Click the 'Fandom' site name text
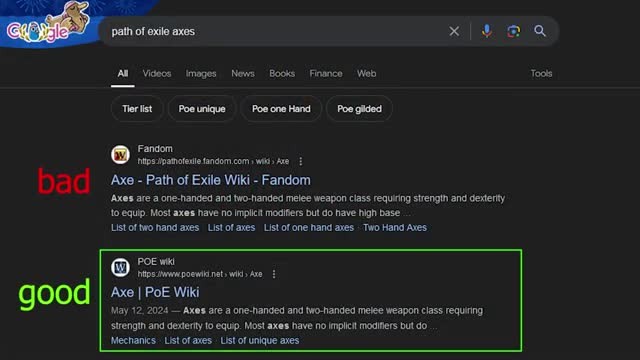The height and width of the screenshot is (360, 640). [x=155, y=149]
